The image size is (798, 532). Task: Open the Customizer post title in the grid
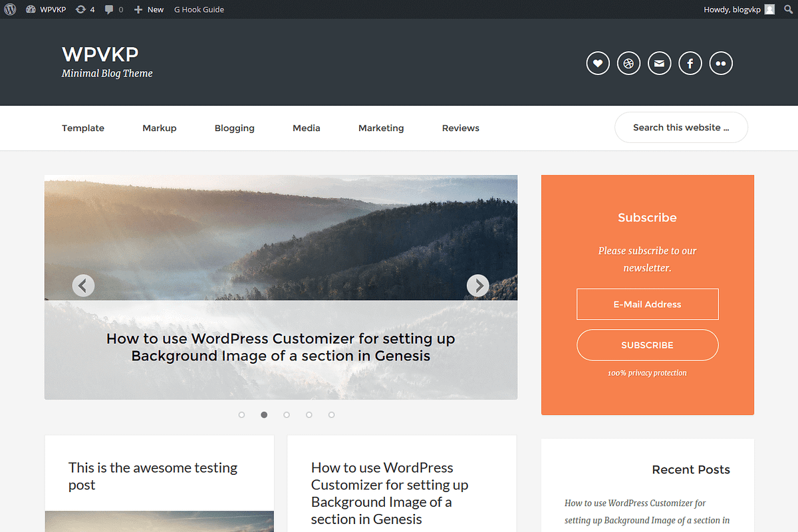(x=390, y=493)
